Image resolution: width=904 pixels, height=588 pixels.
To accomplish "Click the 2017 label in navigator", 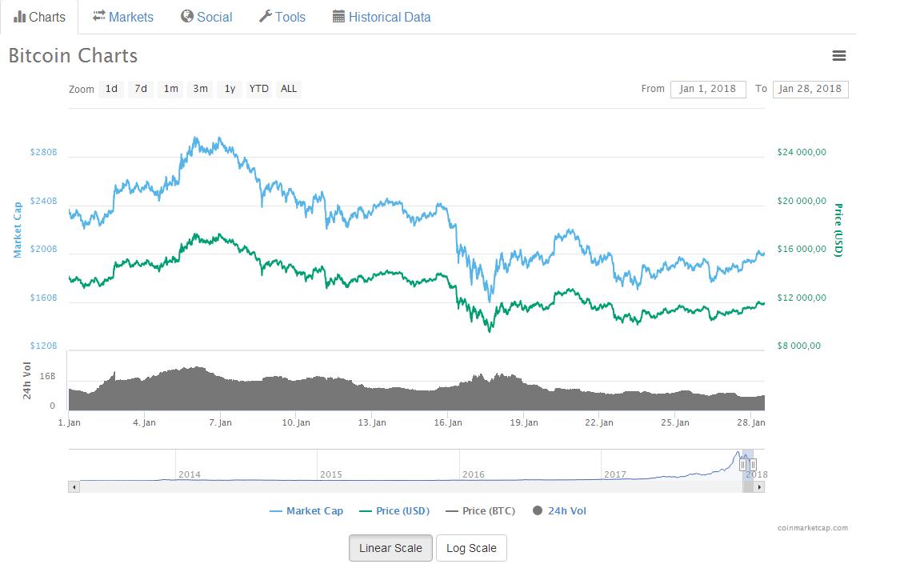I will (x=615, y=474).
